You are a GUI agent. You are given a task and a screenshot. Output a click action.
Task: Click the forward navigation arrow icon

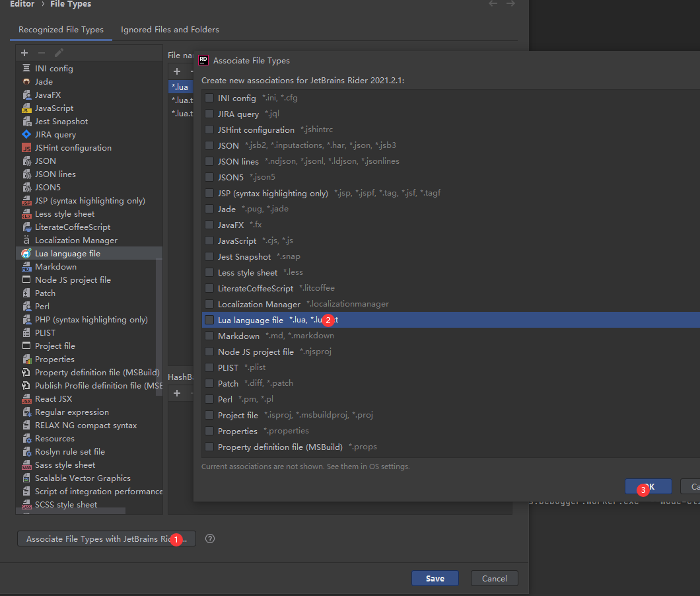pos(510,3)
